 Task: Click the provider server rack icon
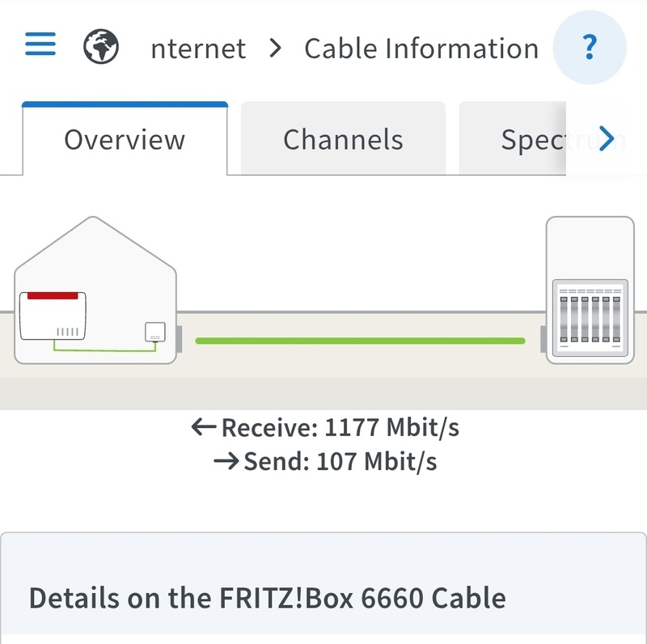click(x=590, y=318)
